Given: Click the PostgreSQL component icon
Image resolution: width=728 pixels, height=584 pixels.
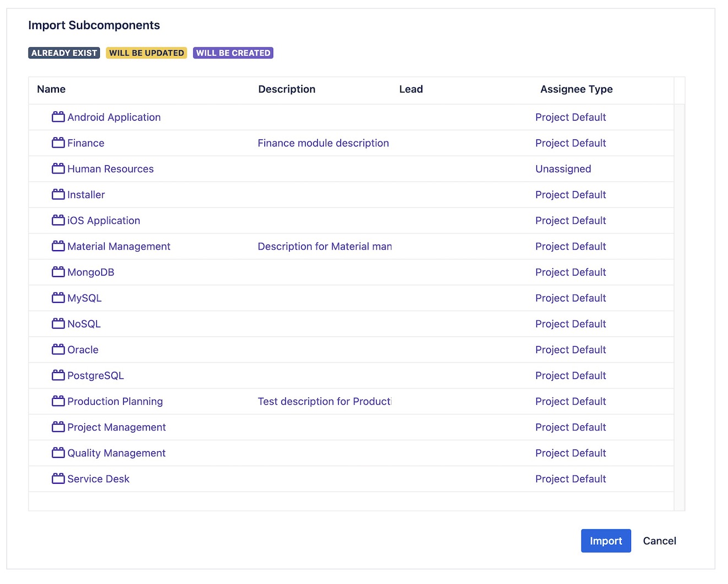Looking at the screenshot, I should tap(58, 375).
